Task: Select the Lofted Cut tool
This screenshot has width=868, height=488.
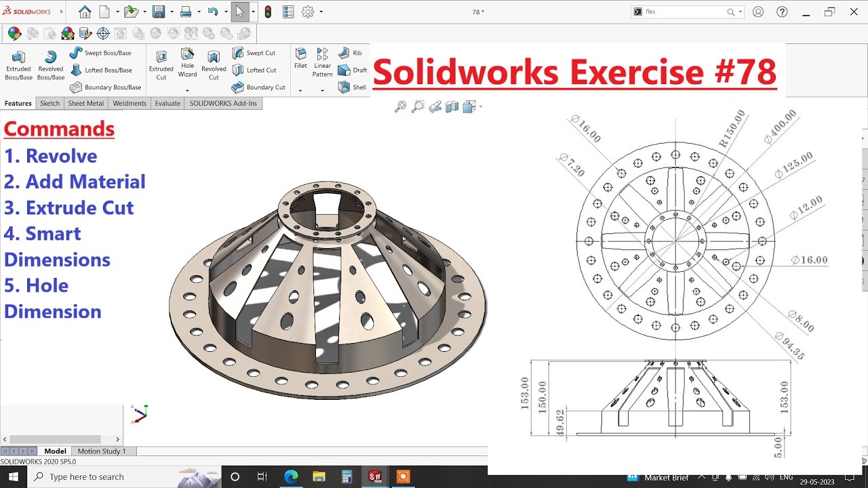Action: (254, 70)
